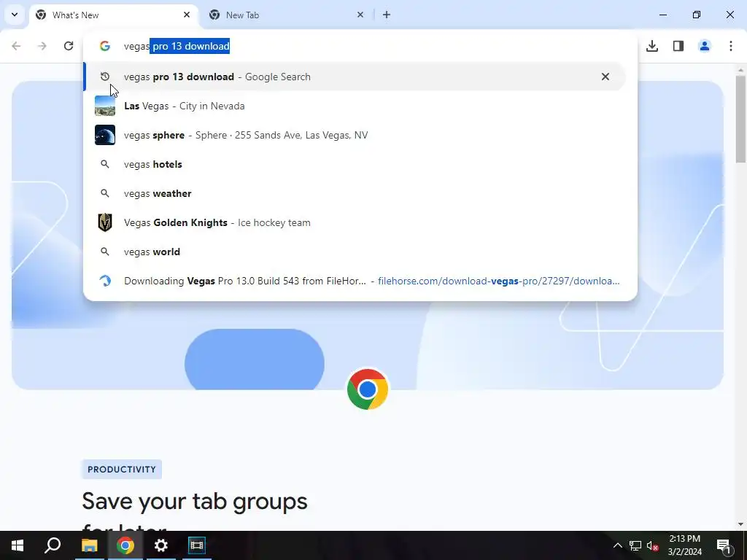The width and height of the screenshot is (747, 560).
Task: Choose the vegas sphere suggestion
Action: (355, 135)
